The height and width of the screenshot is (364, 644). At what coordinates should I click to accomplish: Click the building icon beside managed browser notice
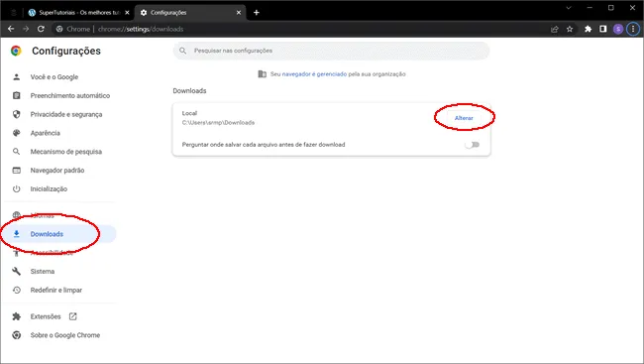(262, 74)
